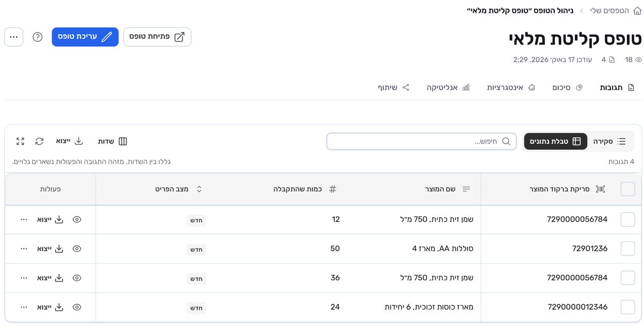Click the quantity cell showing 50
The height and width of the screenshot is (328, 644).
[x=335, y=249]
